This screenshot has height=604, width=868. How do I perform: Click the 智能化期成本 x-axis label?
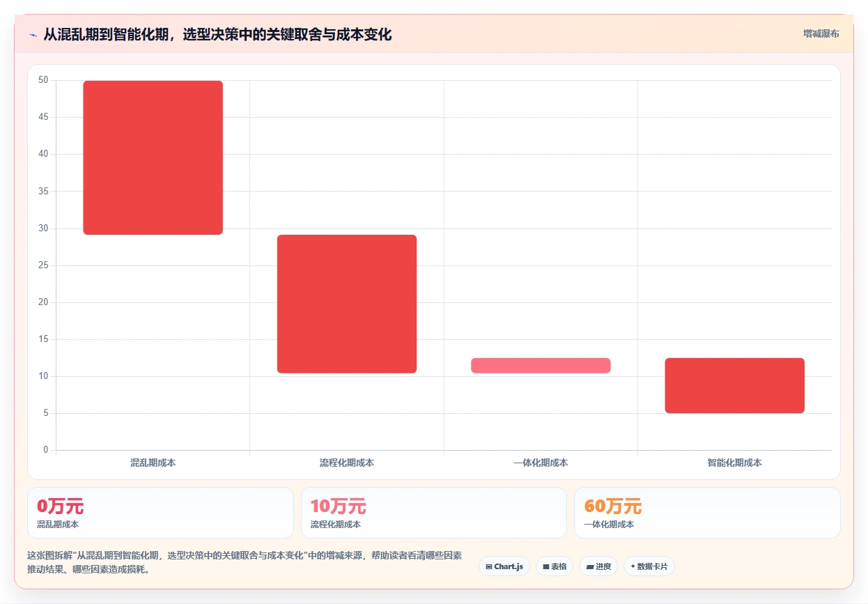click(x=735, y=463)
